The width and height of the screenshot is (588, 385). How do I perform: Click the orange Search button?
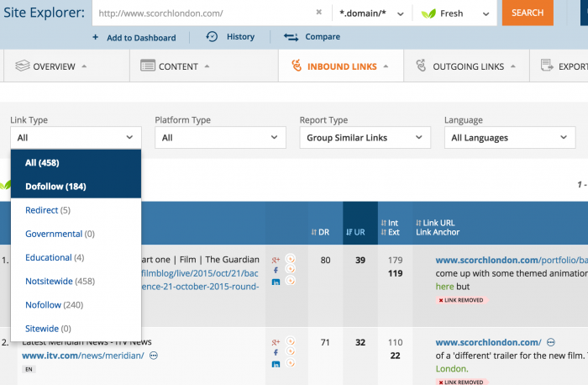click(x=528, y=13)
